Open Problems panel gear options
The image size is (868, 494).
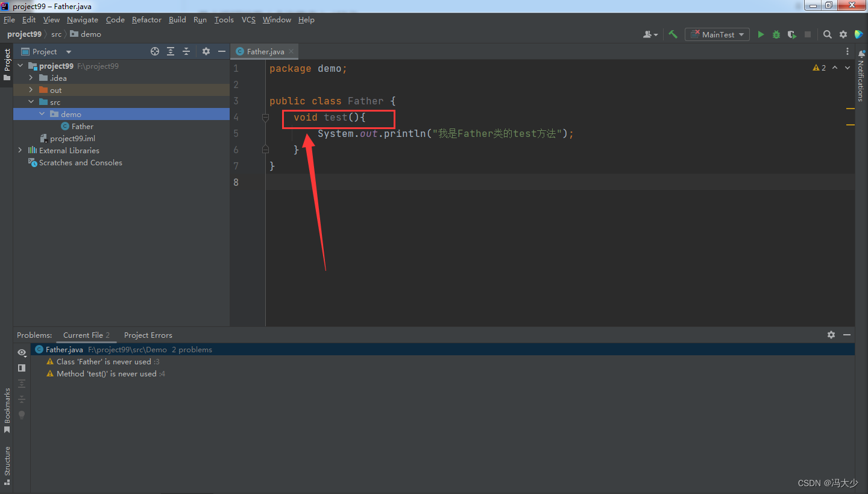[831, 335]
